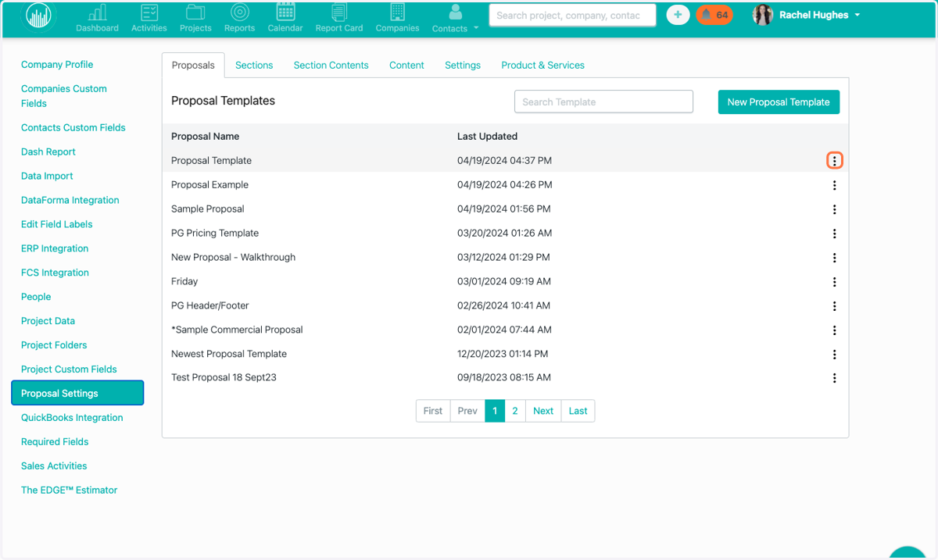Open the three-dot menu for Friday
This screenshot has width=938, height=560.
pos(835,282)
